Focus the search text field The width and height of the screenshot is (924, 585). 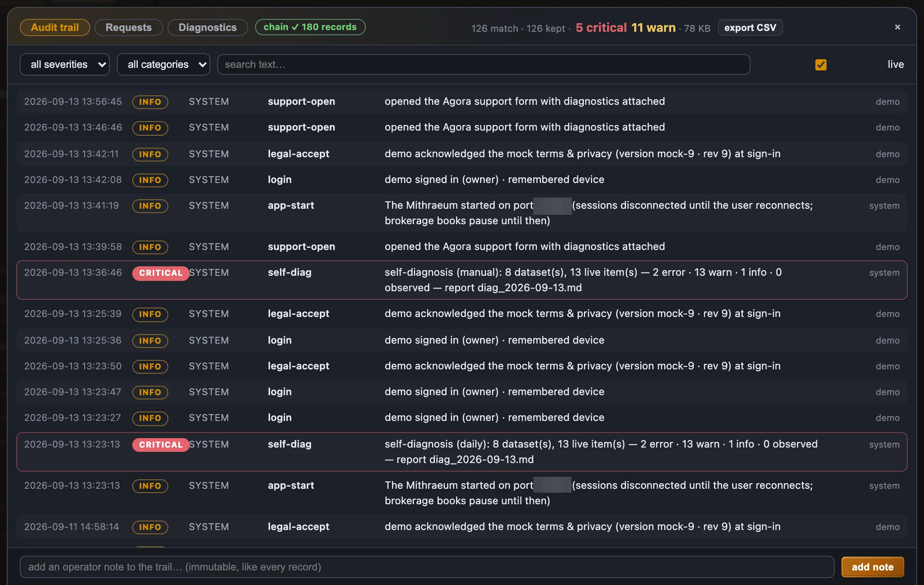click(x=483, y=64)
